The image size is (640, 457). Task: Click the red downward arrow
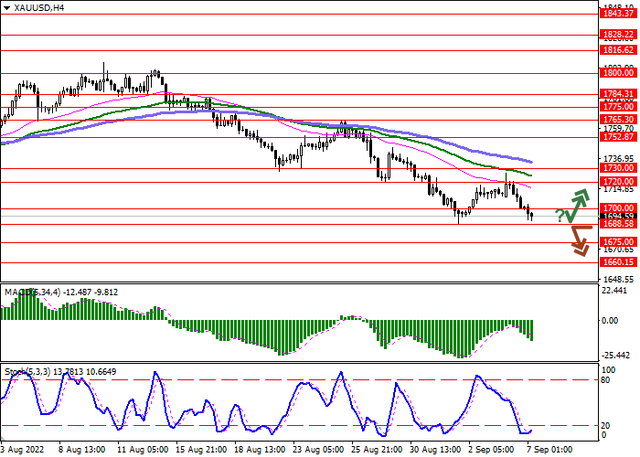click(x=577, y=239)
